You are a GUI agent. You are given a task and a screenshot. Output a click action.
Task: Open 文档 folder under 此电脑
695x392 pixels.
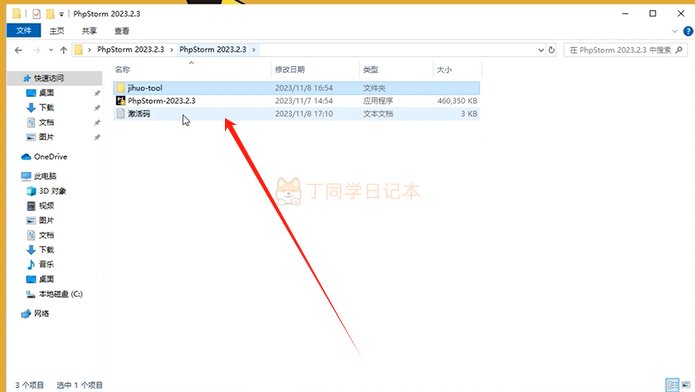(x=46, y=235)
